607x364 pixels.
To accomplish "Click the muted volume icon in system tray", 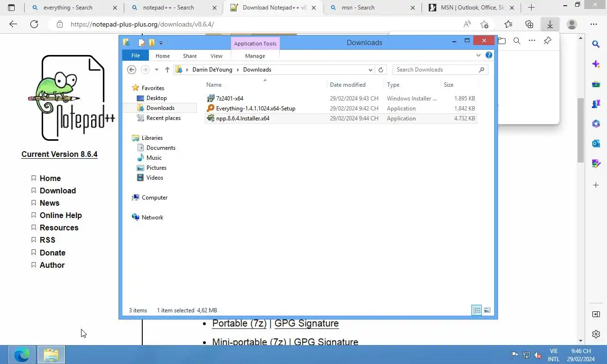I will (x=538, y=355).
